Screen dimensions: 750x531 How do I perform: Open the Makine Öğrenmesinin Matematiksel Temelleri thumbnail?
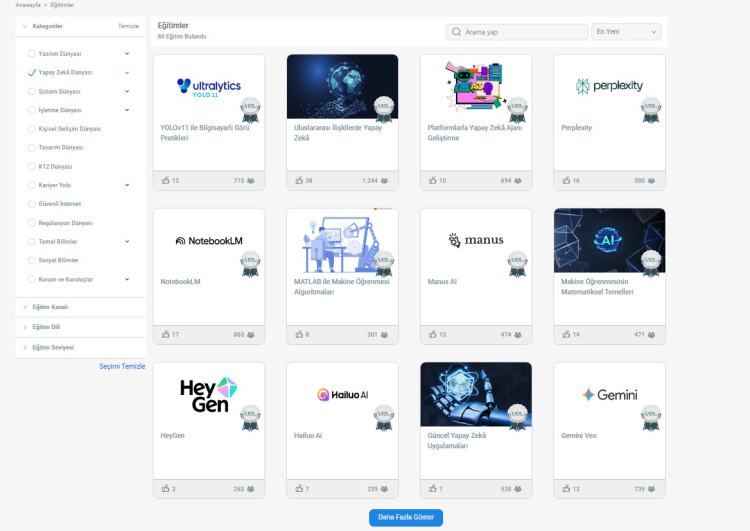tap(609, 240)
